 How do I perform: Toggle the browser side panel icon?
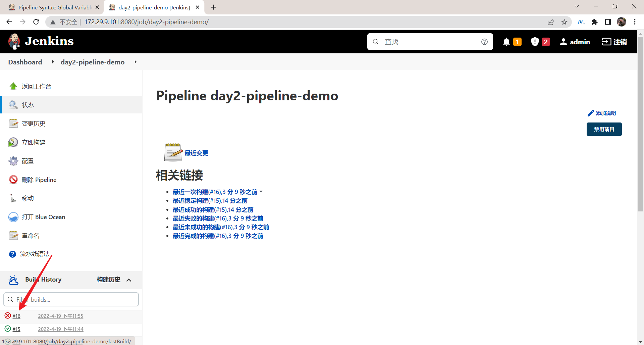pos(608,22)
